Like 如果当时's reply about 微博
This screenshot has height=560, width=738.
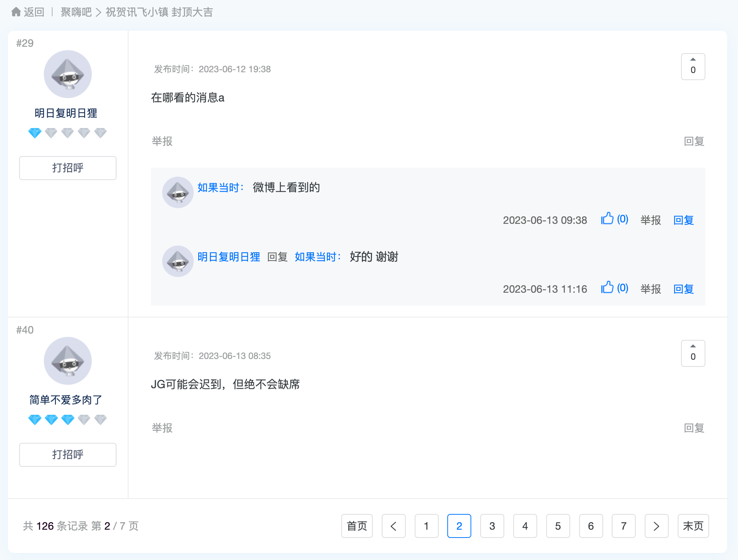(607, 219)
